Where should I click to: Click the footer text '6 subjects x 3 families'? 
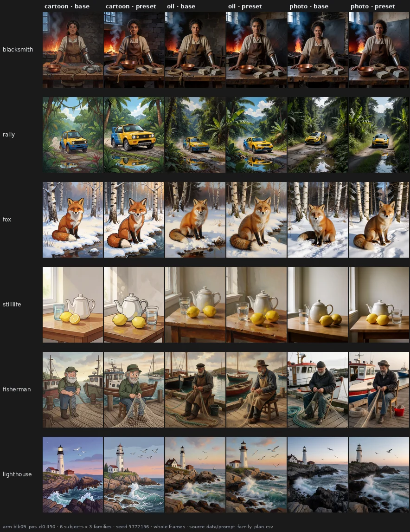(85, 527)
